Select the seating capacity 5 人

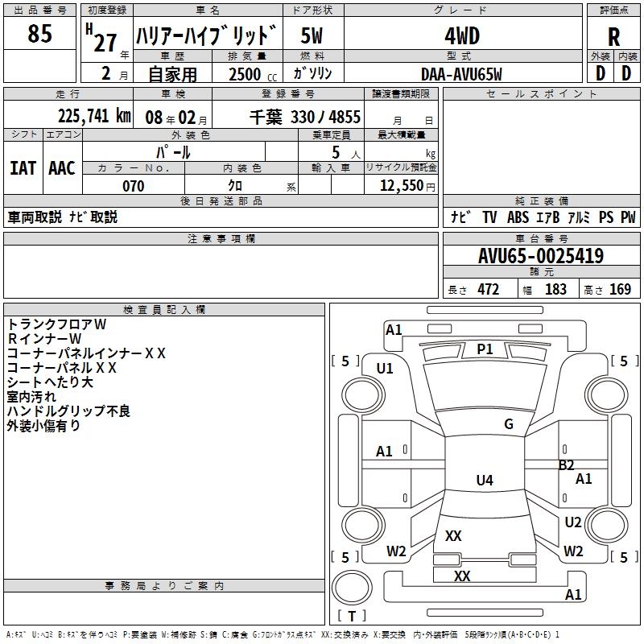click(x=346, y=153)
